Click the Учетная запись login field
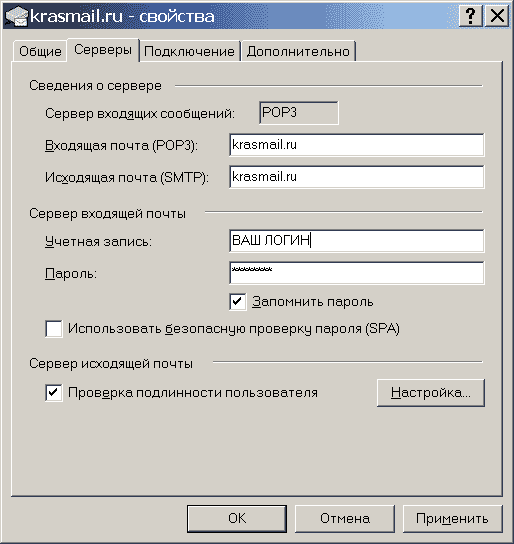The image size is (514, 544). [357, 240]
